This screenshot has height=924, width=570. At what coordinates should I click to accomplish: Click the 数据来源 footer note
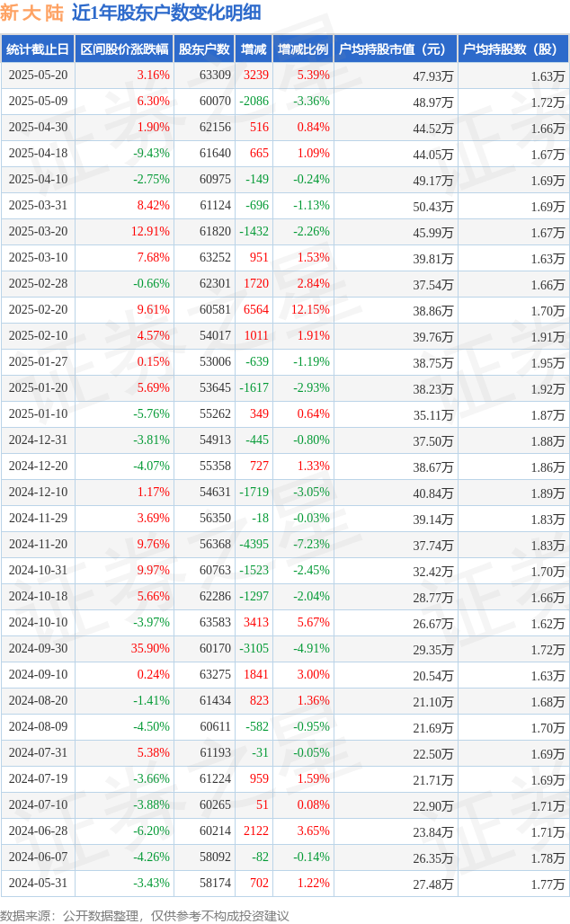(x=145, y=916)
